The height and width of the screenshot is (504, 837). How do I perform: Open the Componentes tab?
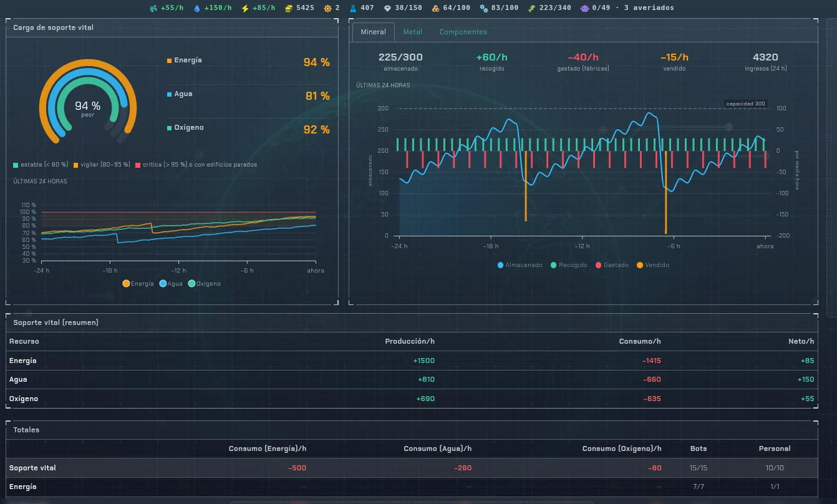463,32
